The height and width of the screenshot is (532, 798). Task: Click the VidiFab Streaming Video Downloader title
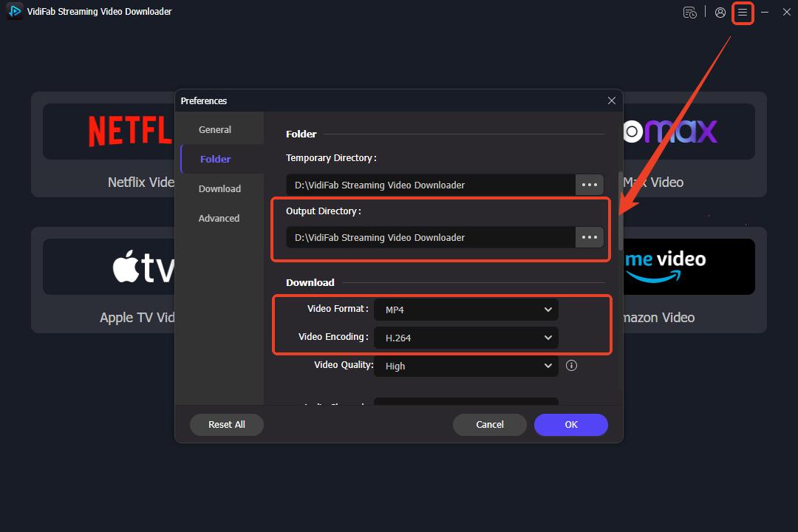click(99, 11)
